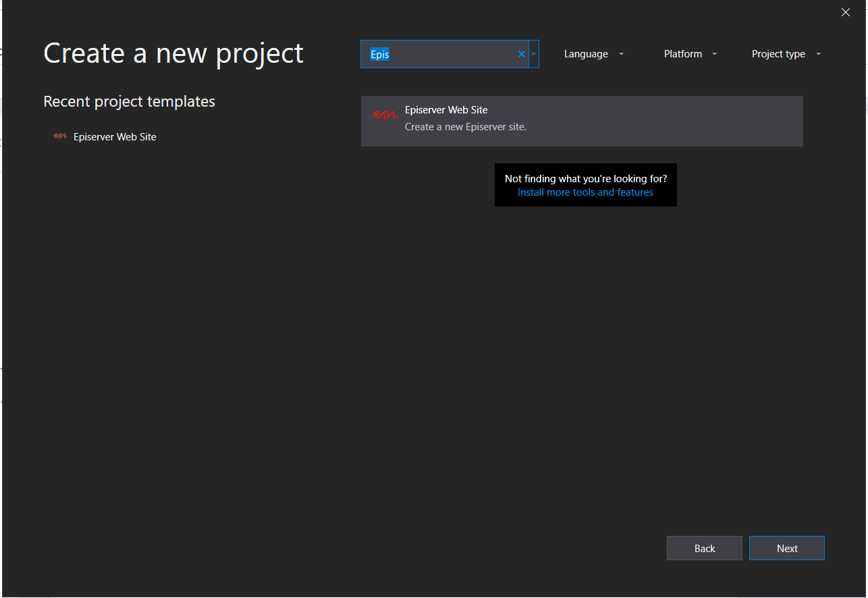Open the Project type filter dropdown

coord(778,54)
